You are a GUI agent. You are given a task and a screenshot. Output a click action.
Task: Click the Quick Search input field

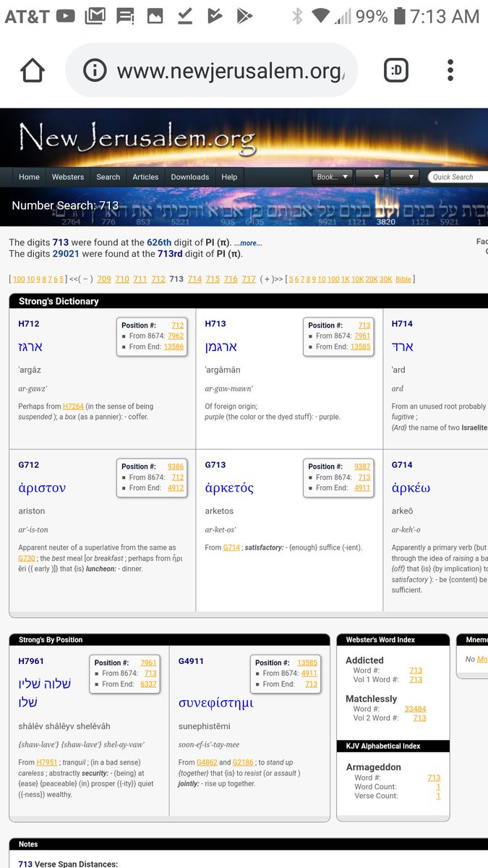458,176
